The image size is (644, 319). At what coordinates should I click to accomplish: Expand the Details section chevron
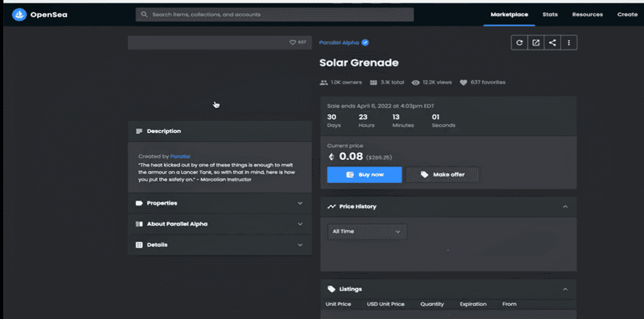(x=301, y=244)
